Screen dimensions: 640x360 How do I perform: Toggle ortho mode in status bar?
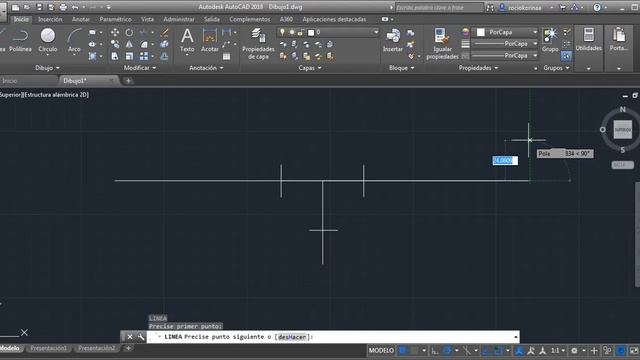click(x=435, y=350)
